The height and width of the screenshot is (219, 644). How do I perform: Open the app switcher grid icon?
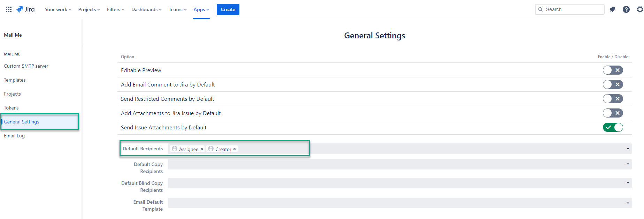coord(9,9)
